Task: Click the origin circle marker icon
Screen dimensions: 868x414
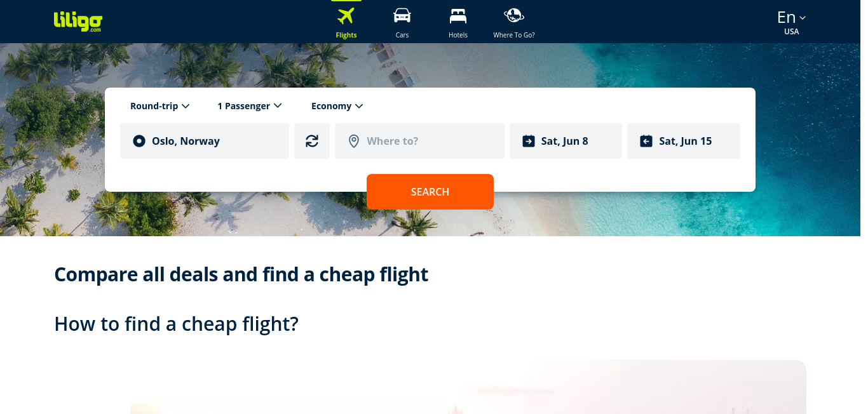Action: pyautogui.click(x=139, y=141)
